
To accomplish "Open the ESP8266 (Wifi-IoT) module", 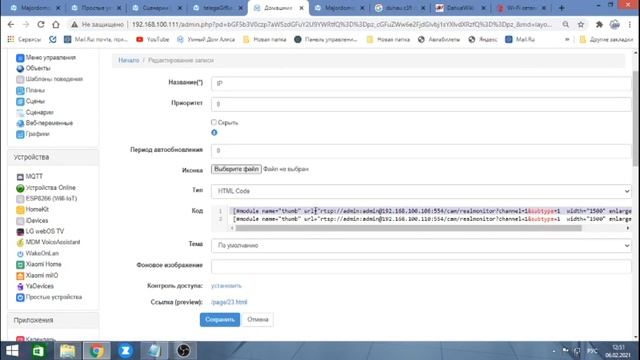I will 47,199.
